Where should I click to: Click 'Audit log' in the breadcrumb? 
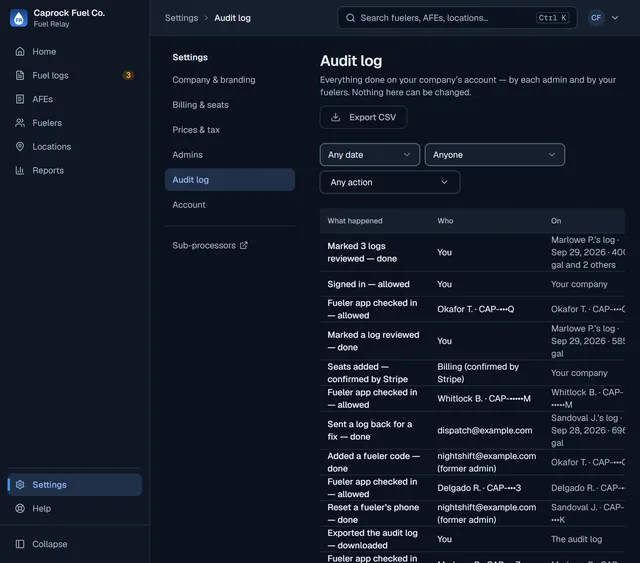pyautogui.click(x=232, y=18)
